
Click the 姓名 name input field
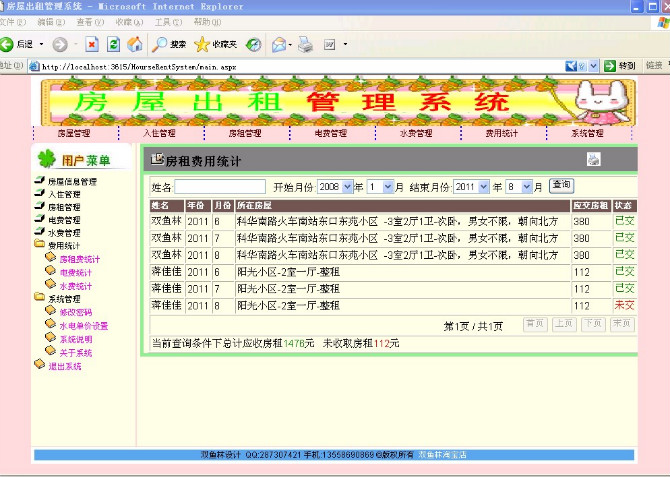click(220, 187)
